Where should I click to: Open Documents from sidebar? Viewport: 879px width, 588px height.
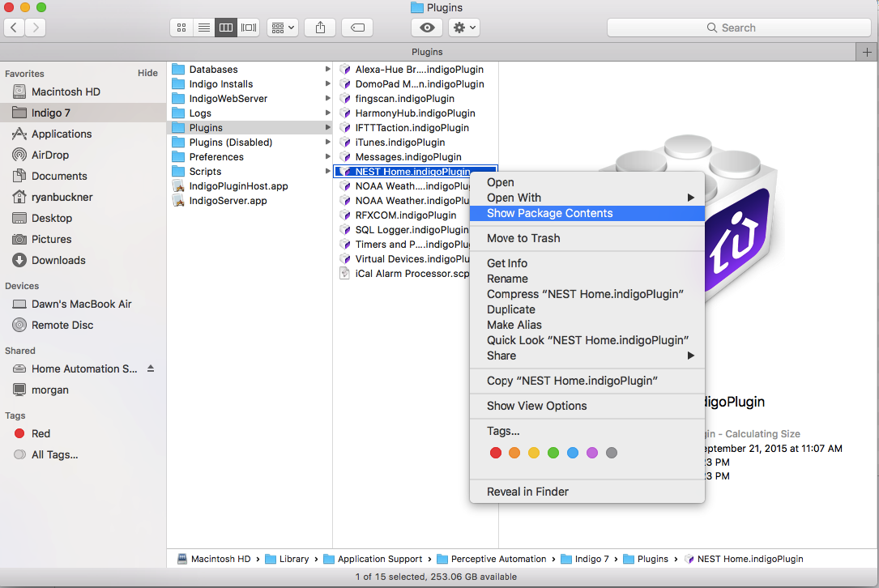[x=83, y=176]
